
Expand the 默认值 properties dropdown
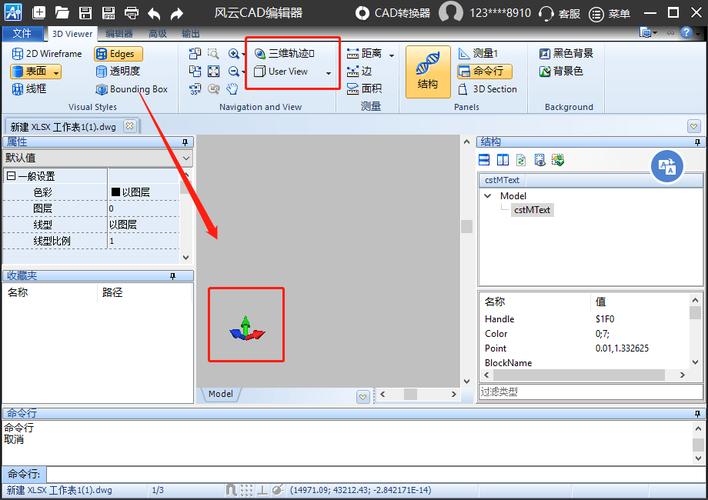(x=186, y=158)
